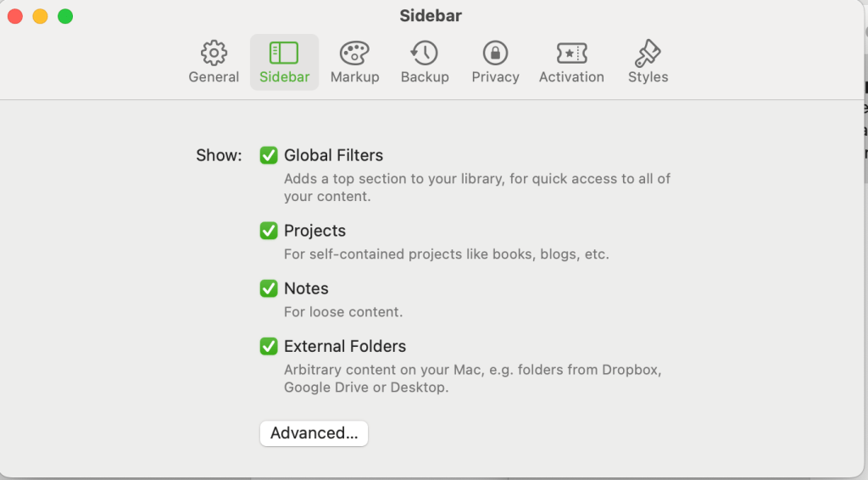Screen dimensions: 868x480
Task: Open the General gear icon
Action: click(x=214, y=53)
